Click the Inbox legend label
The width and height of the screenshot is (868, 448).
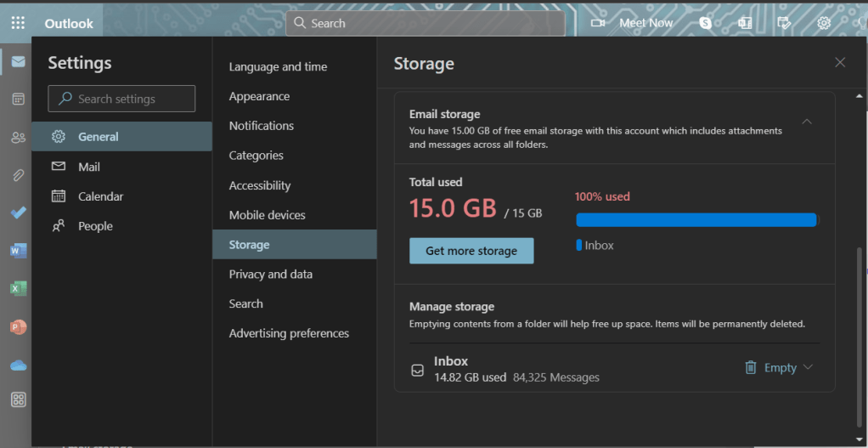[x=599, y=246]
